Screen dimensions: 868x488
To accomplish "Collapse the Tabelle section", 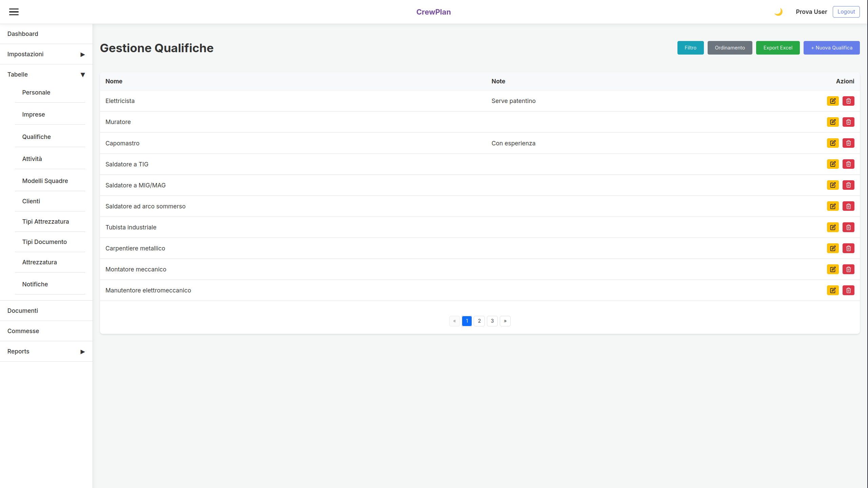I will pyautogui.click(x=46, y=75).
